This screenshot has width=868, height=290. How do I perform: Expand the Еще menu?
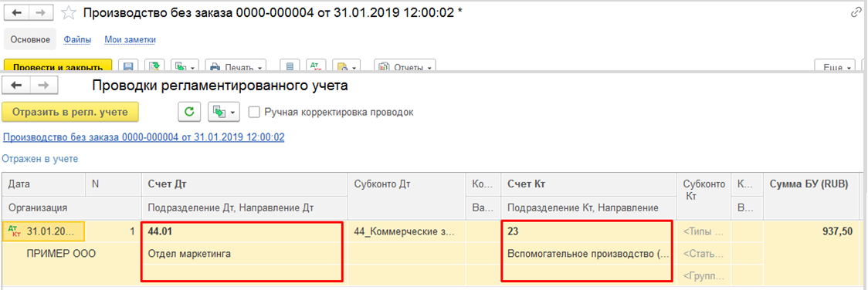tap(835, 67)
